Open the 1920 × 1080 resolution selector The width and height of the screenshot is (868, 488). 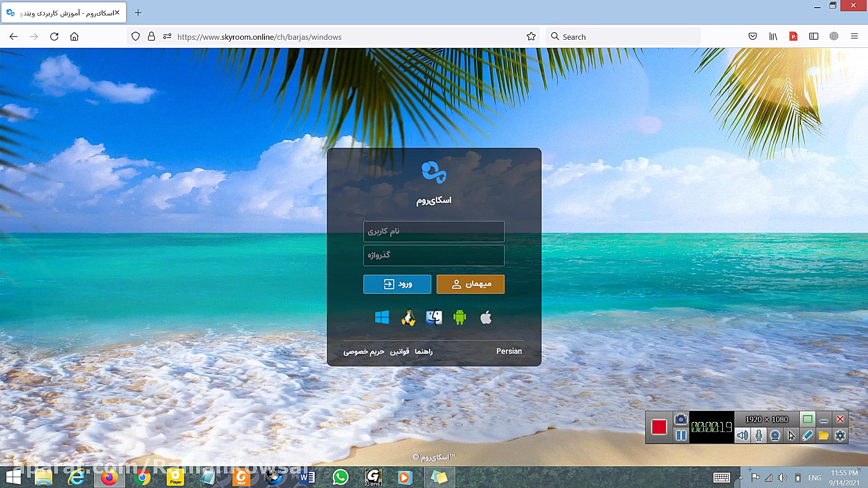(x=766, y=419)
